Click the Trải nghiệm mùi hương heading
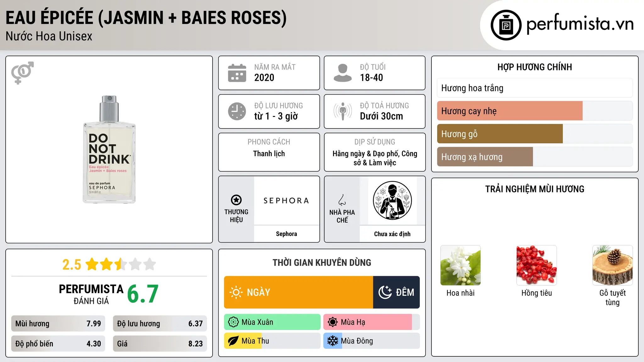Viewport: 644px width, 362px height. (535, 189)
